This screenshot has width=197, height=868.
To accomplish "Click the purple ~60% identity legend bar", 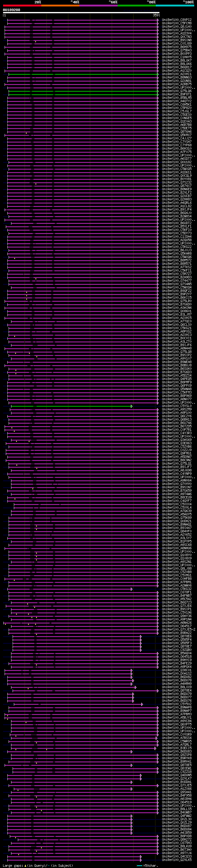I will coord(98,6).
